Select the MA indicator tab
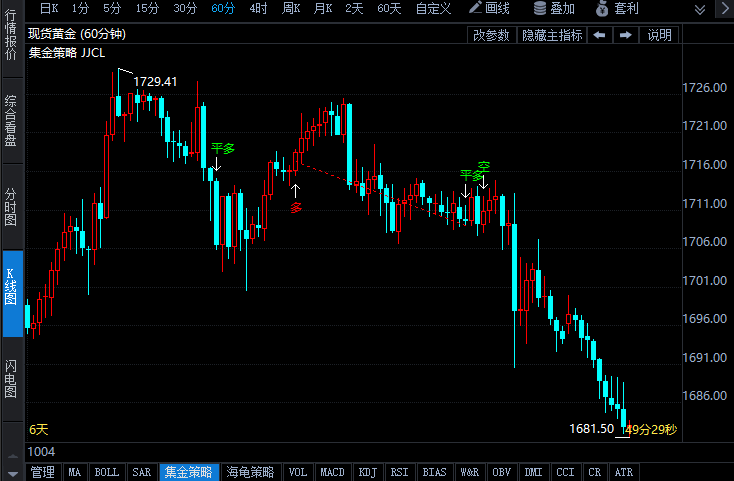734x481 pixels. pos(74,472)
